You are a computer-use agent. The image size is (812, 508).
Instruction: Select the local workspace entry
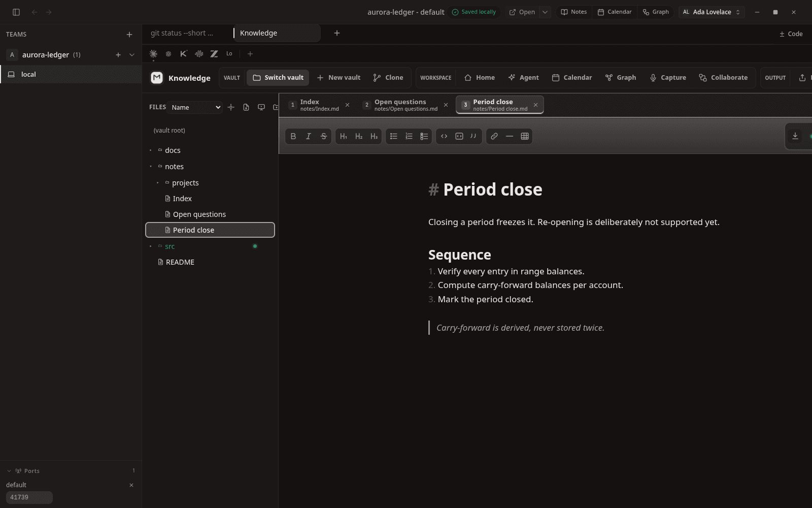tap(71, 74)
